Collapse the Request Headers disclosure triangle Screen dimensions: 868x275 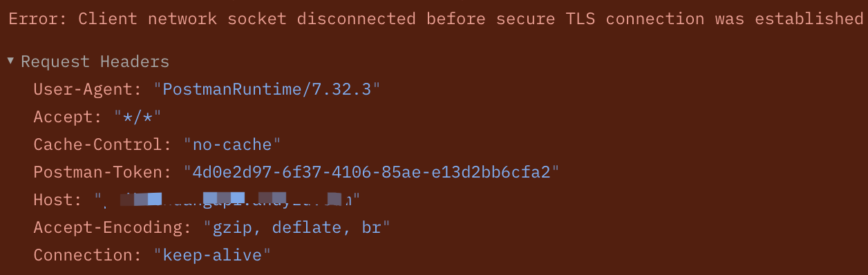pyautogui.click(x=10, y=61)
